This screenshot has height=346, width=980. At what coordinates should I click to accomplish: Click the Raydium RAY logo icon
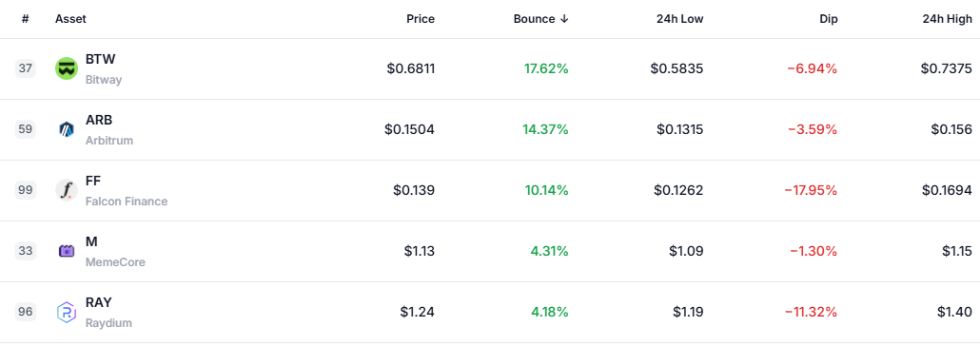click(x=67, y=312)
